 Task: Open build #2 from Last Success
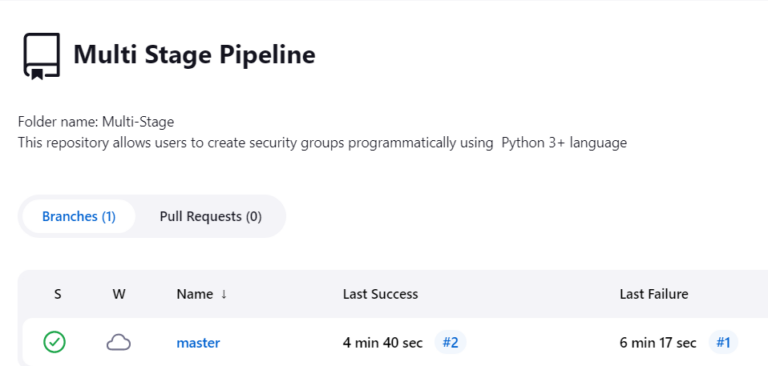450,342
